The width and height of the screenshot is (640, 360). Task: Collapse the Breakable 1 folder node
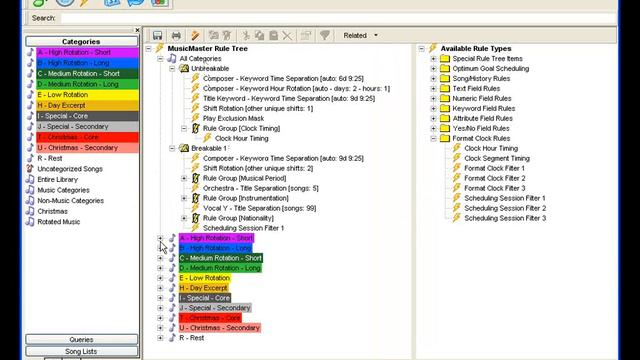(172, 148)
